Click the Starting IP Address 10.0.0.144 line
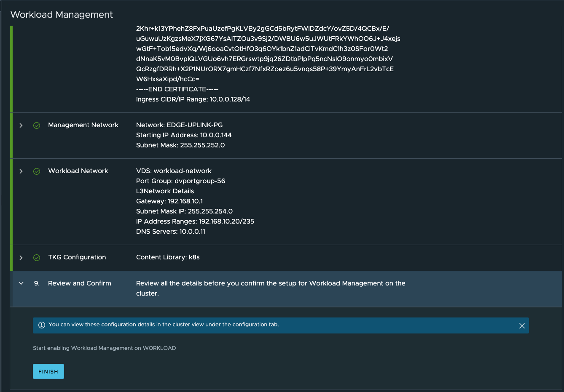The width and height of the screenshot is (564, 392). 184,135
